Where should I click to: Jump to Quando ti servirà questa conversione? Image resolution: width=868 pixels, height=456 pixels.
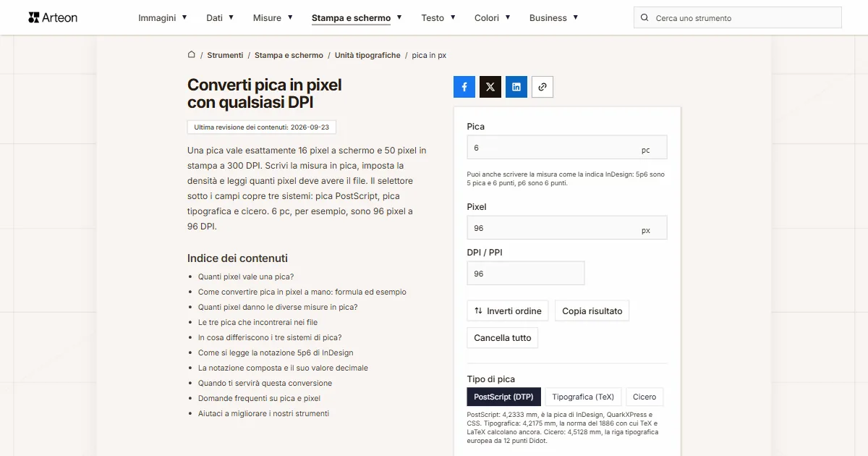click(265, 383)
